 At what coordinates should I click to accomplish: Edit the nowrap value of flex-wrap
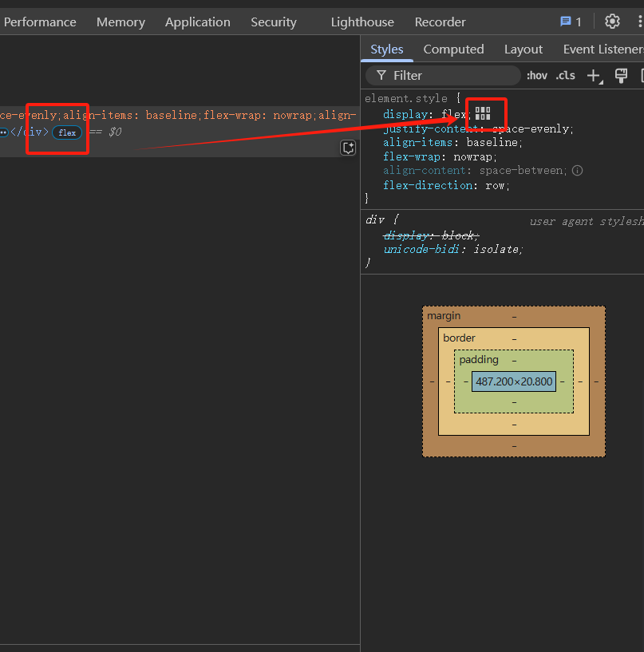(472, 156)
